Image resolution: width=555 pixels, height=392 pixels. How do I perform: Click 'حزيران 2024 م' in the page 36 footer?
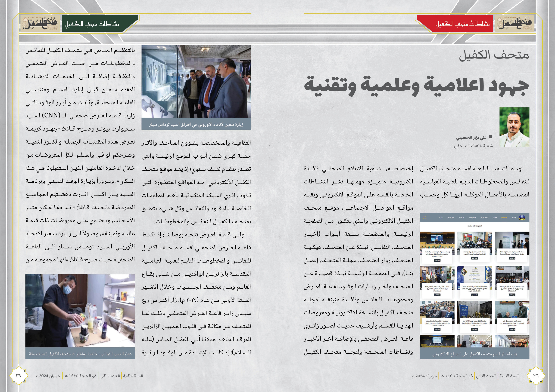[x=424, y=376]
